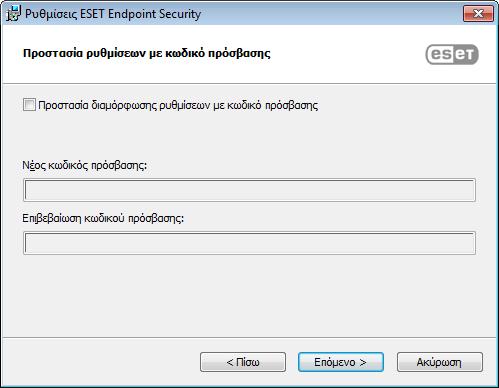Select the right arrow on the Επόμενο button

363,362
